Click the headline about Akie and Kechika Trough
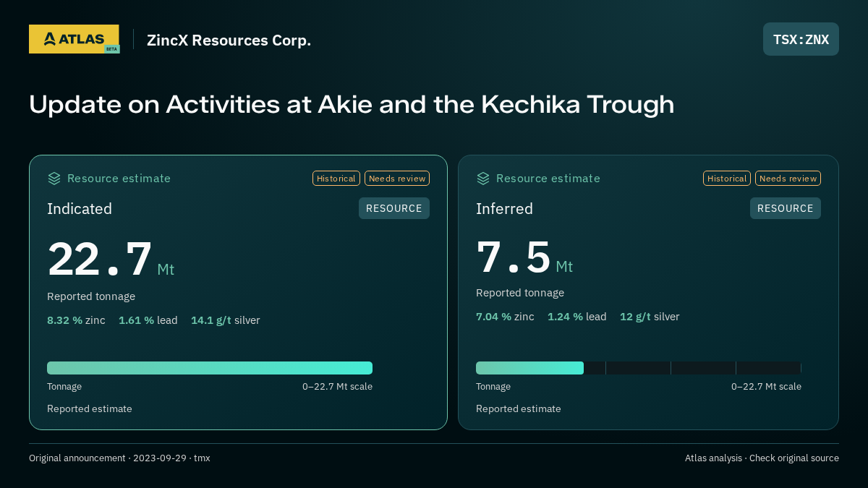The image size is (868, 488). [352, 104]
